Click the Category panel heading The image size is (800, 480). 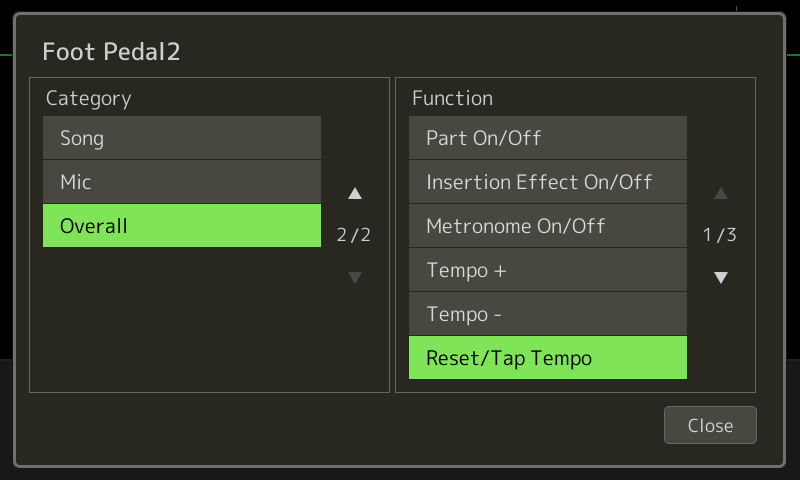pyautogui.click(x=88, y=98)
